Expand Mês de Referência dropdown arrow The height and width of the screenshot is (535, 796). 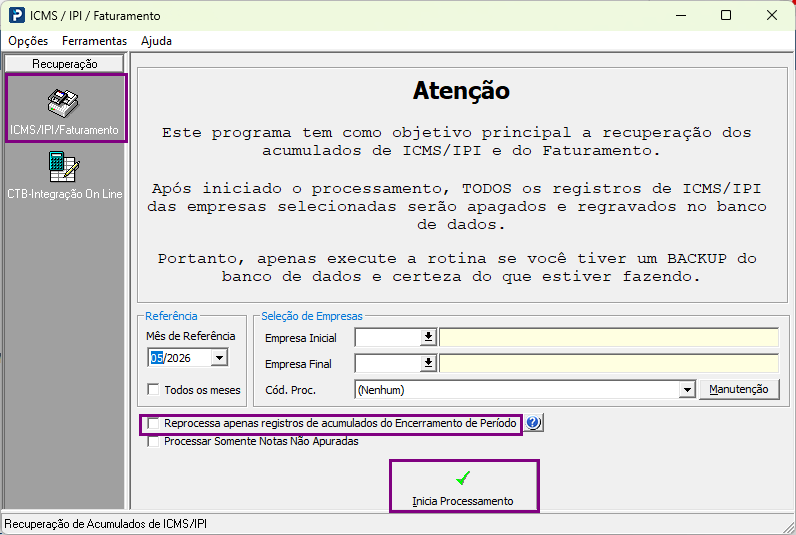point(219,358)
